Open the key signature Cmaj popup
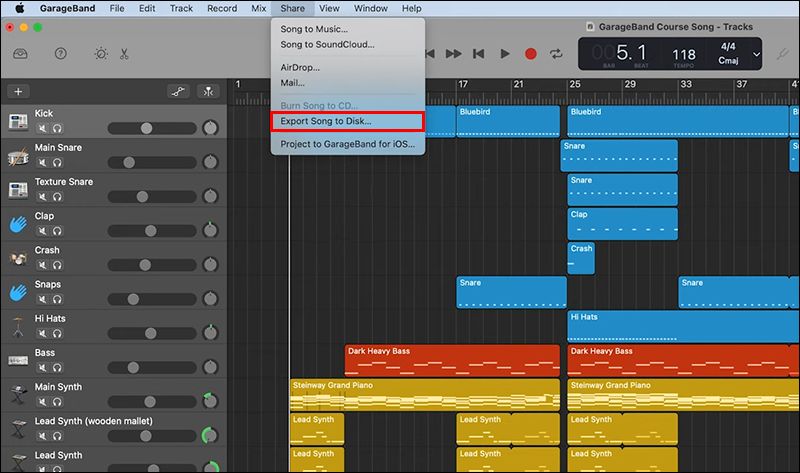800x473 pixels. click(727, 61)
